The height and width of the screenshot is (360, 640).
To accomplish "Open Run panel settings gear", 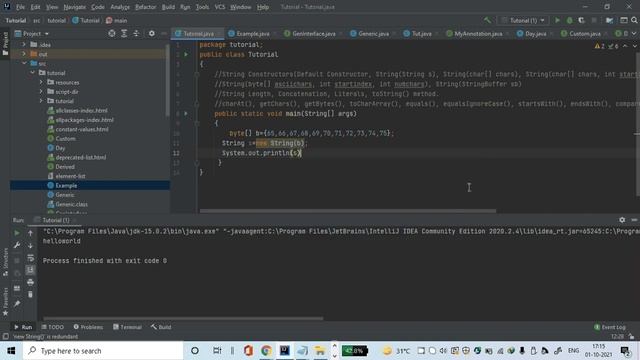I will pos(622,220).
